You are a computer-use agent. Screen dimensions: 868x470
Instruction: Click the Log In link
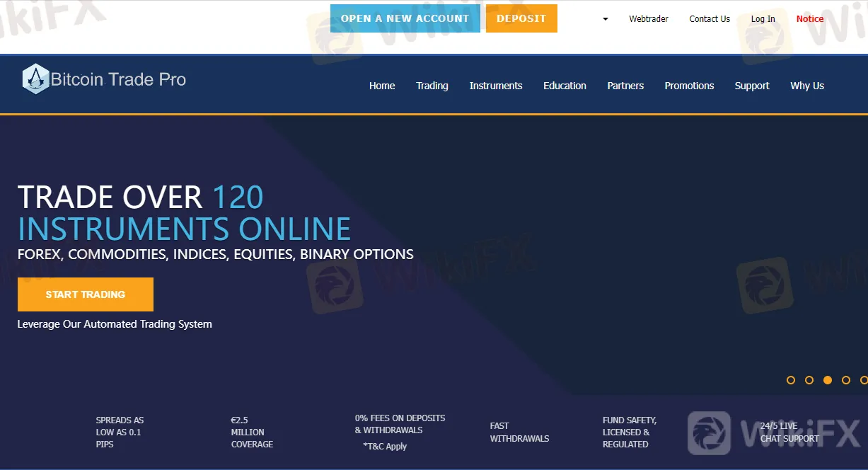(x=763, y=19)
